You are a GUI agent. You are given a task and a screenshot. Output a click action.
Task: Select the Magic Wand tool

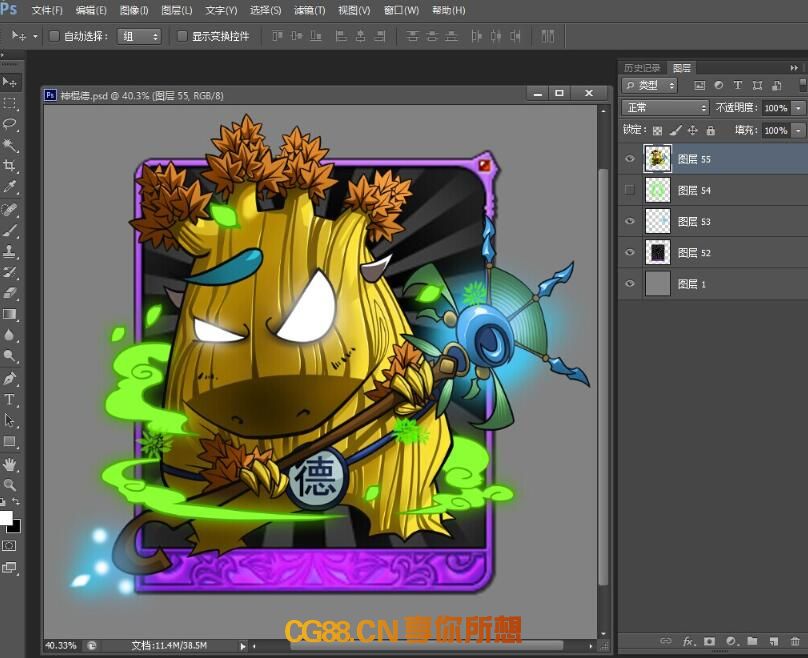(9, 145)
